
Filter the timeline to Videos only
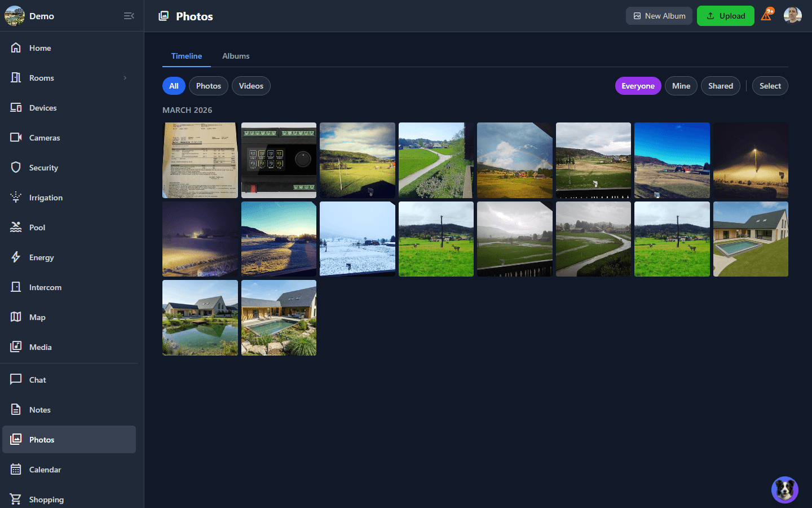[x=251, y=85]
